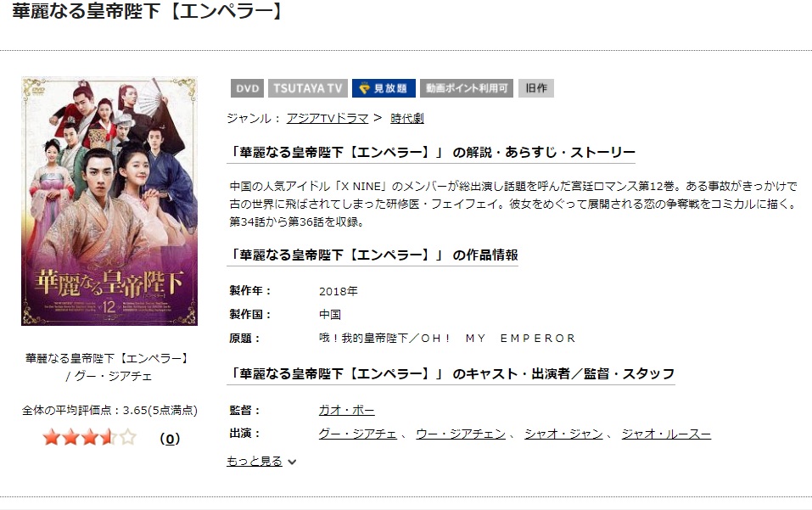812x510 pixels.
Task: Open cast member グー・ジアチェ link
Action: click(357, 434)
